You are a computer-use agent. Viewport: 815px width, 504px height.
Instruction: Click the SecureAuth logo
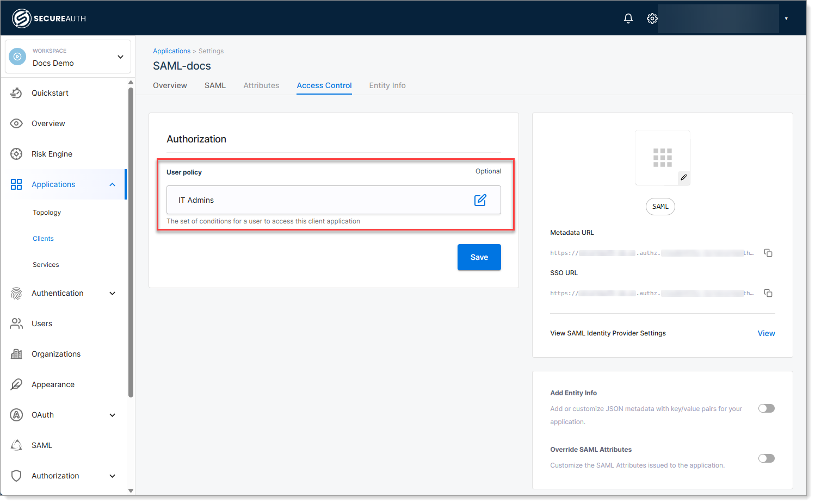(x=49, y=18)
